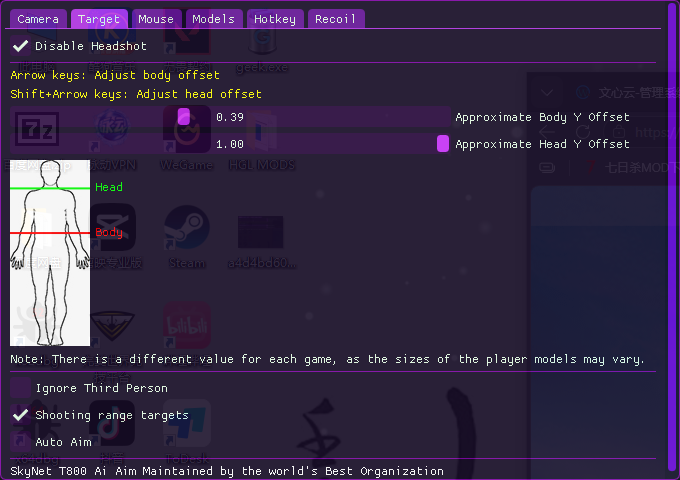This screenshot has width=680, height=480.
Task: Click the note about player model sizes
Action: 327,359
